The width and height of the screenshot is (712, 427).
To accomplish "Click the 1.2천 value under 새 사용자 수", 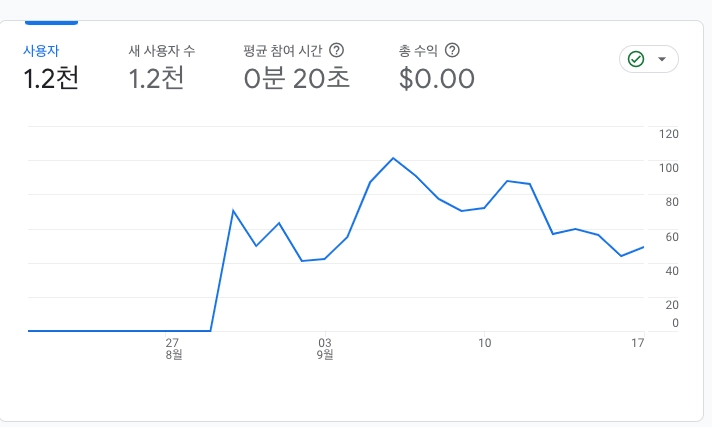I will point(157,78).
